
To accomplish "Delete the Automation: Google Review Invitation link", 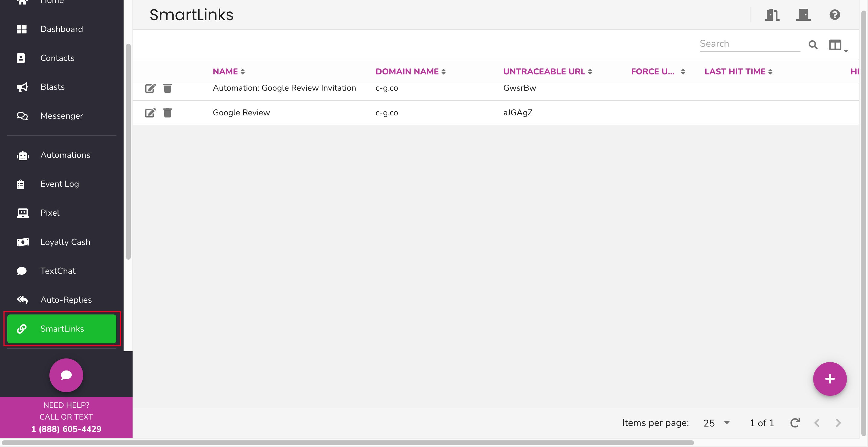I will tap(168, 88).
